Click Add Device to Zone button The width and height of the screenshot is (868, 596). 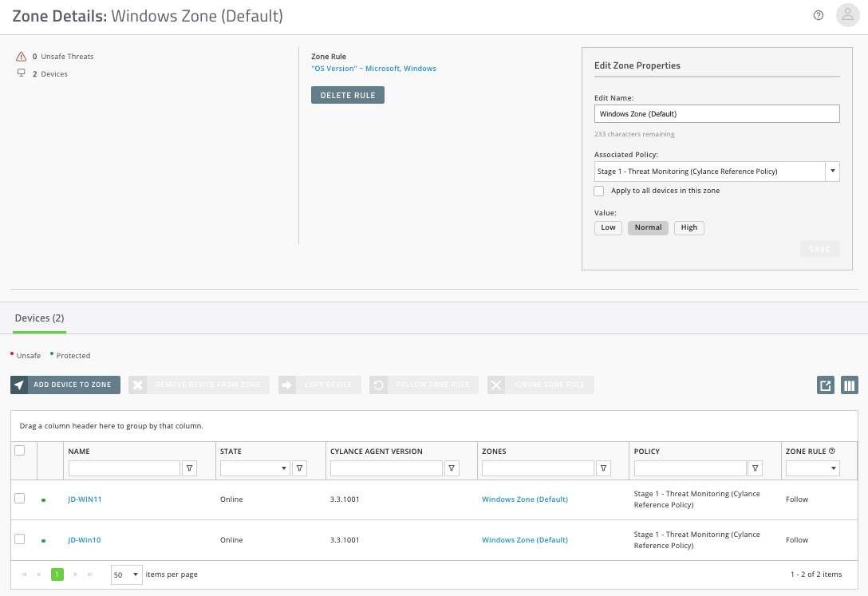click(x=65, y=385)
